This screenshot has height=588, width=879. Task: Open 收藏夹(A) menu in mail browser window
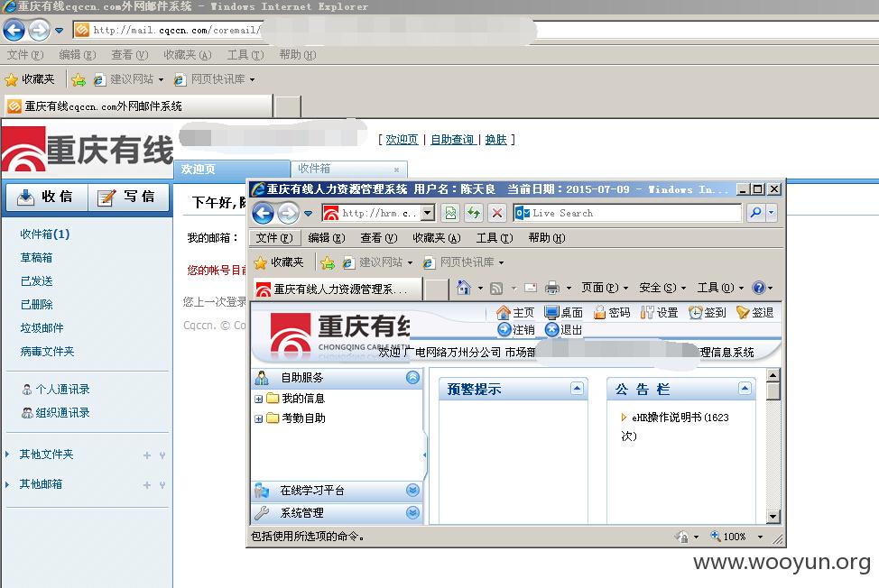click(187, 55)
